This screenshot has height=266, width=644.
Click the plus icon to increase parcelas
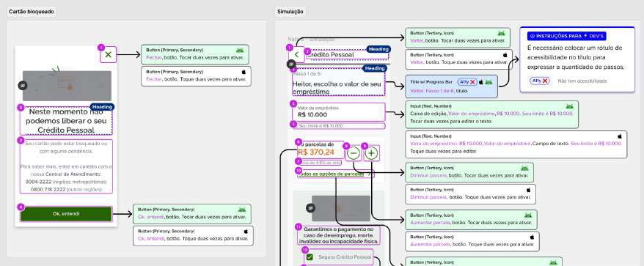[371, 153]
